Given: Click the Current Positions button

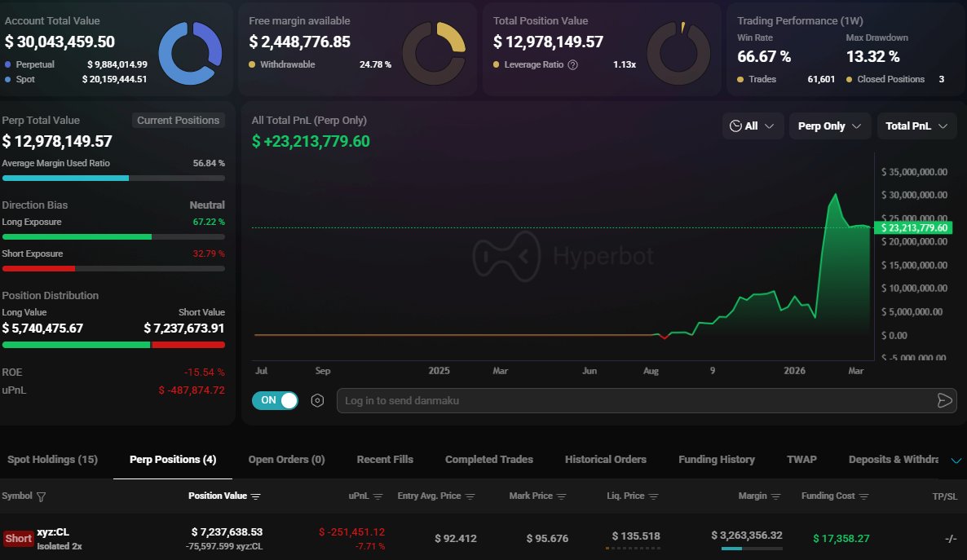Looking at the screenshot, I should 178,120.
